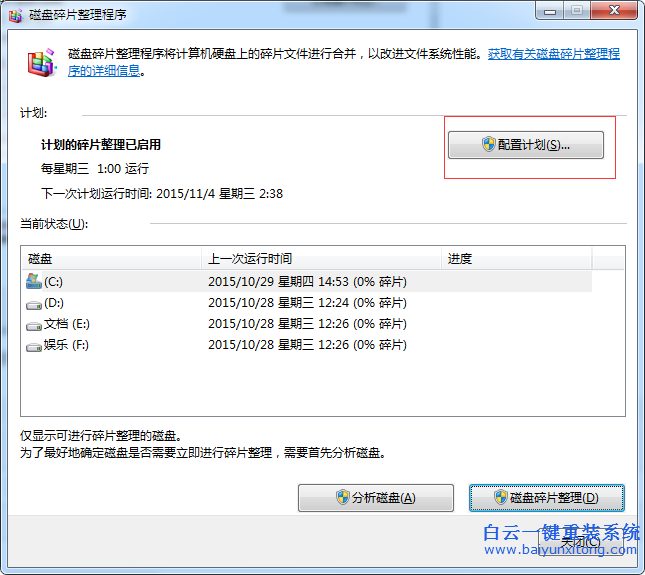Image resolution: width=645 pixels, height=575 pixels.
Task: Select the 文档 (E:) drive icon
Action: point(34,325)
